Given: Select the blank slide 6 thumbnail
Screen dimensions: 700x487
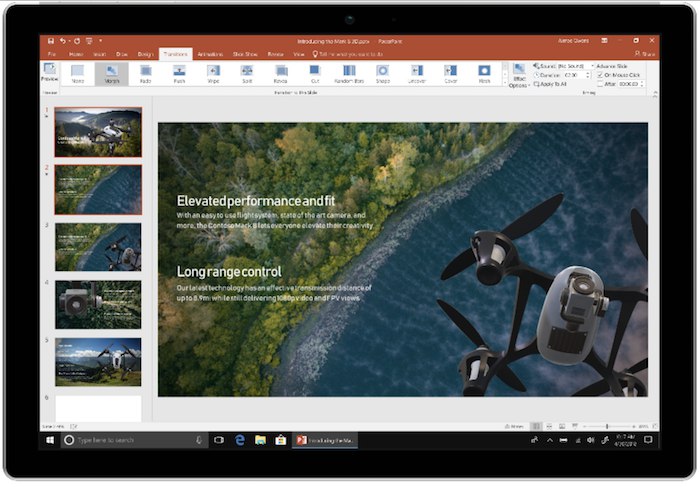Looking at the screenshot, I should pyautogui.click(x=98, y=408).
